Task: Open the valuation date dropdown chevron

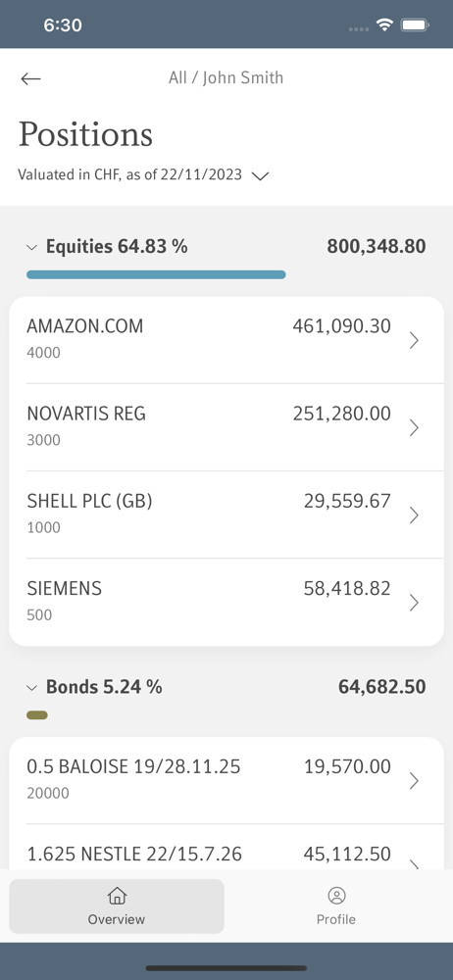Action: click(x=260, y=175)
